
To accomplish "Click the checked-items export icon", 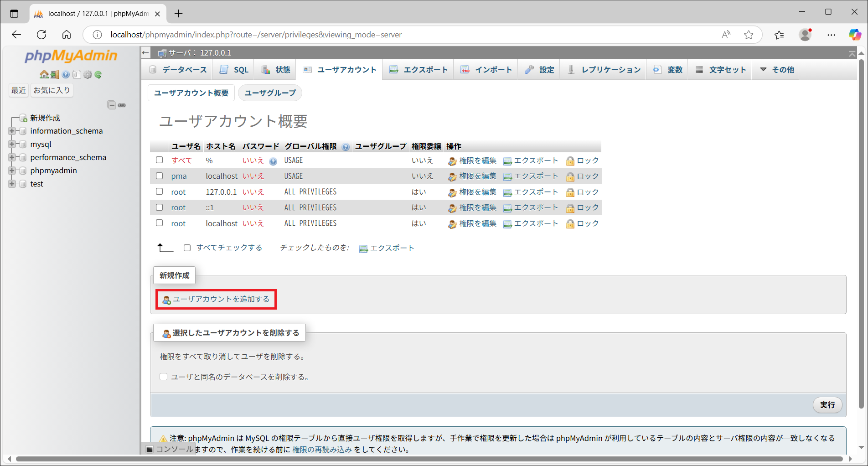I will click(363, 249).
